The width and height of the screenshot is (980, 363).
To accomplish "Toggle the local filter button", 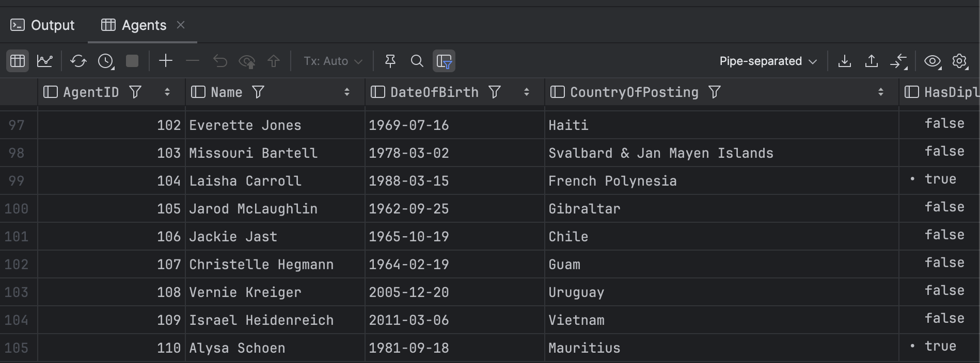I will 444,61.
